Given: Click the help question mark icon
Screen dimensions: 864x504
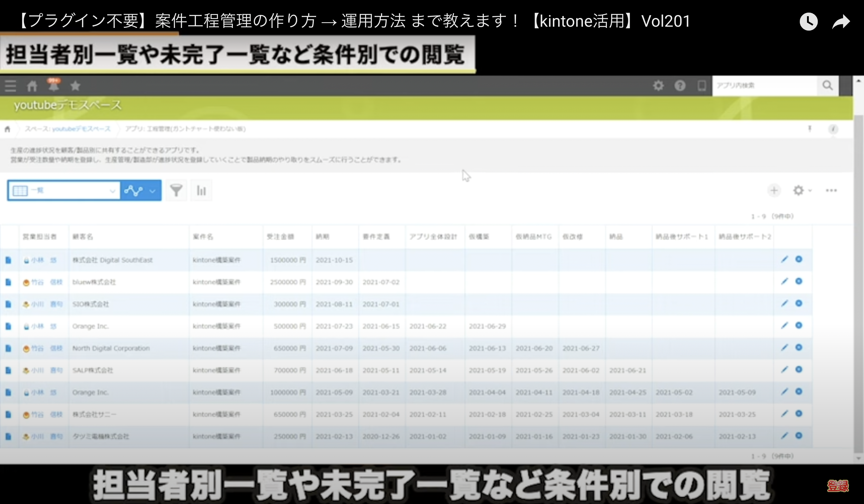Looking at the screenshot, I should tap(680, 85).
